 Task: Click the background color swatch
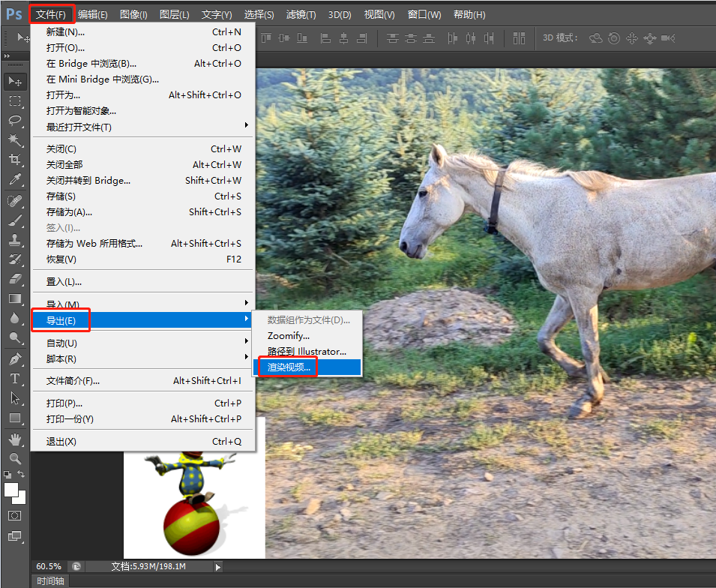click(22, 499)
